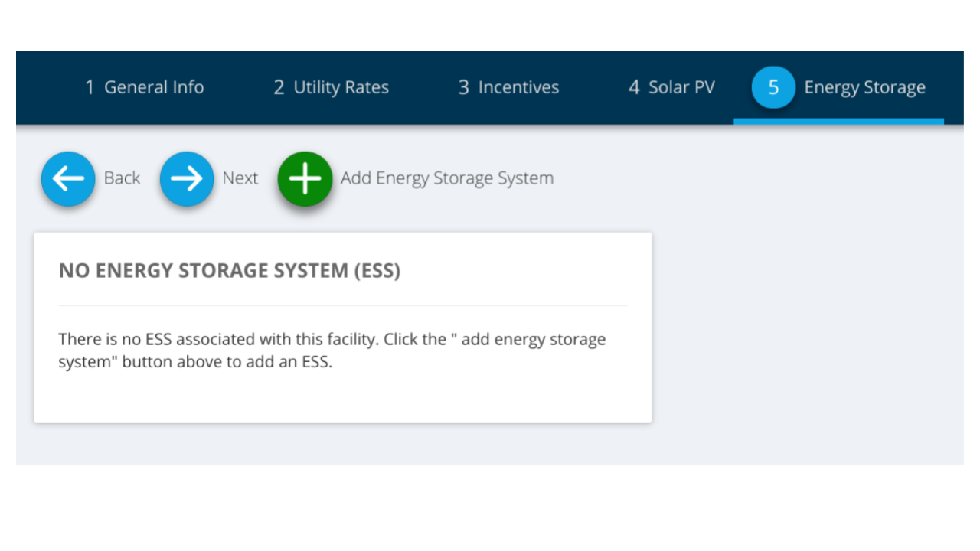Click the number 1 before General Info
980x551 pixels.
tap(90, 88)
